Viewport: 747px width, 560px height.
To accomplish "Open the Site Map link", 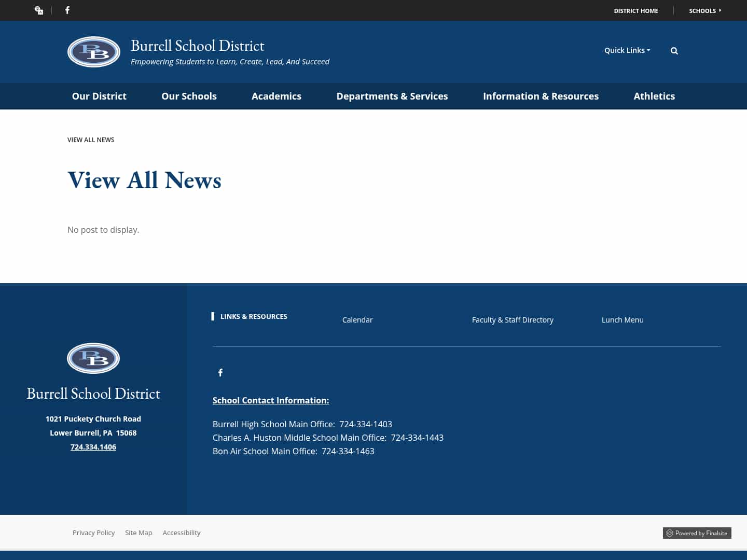I will click(x=139, y=533).
